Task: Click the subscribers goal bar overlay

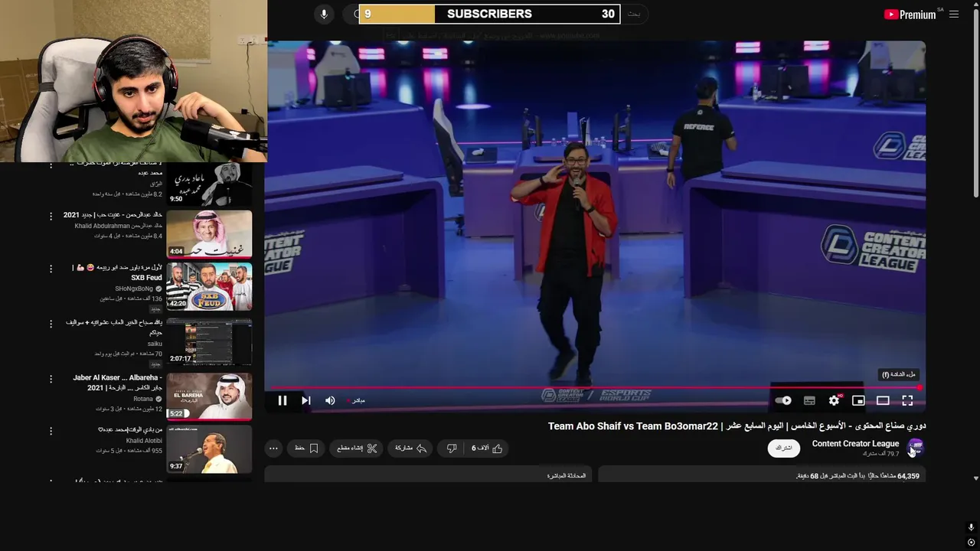Action: [x=489, y=14]
